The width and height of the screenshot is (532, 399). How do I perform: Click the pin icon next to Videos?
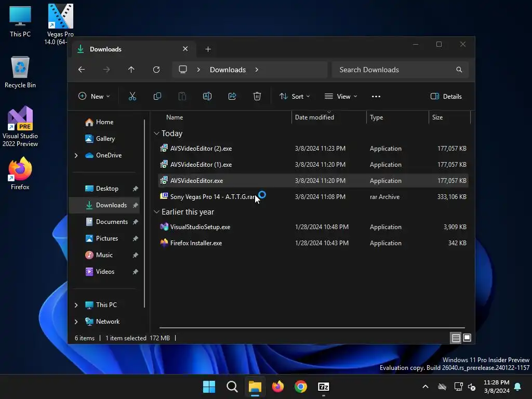pos(136,272)
